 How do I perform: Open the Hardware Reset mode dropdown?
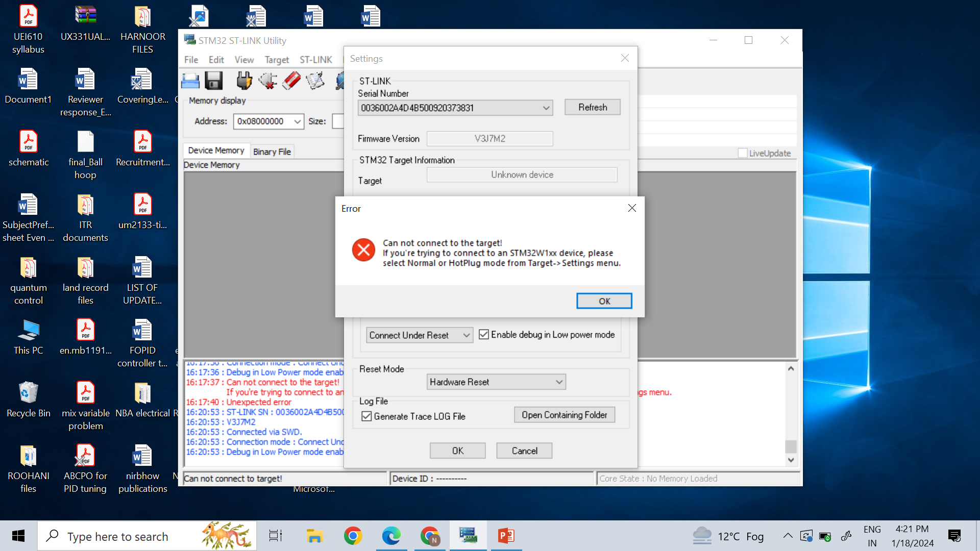coord(496,382)
